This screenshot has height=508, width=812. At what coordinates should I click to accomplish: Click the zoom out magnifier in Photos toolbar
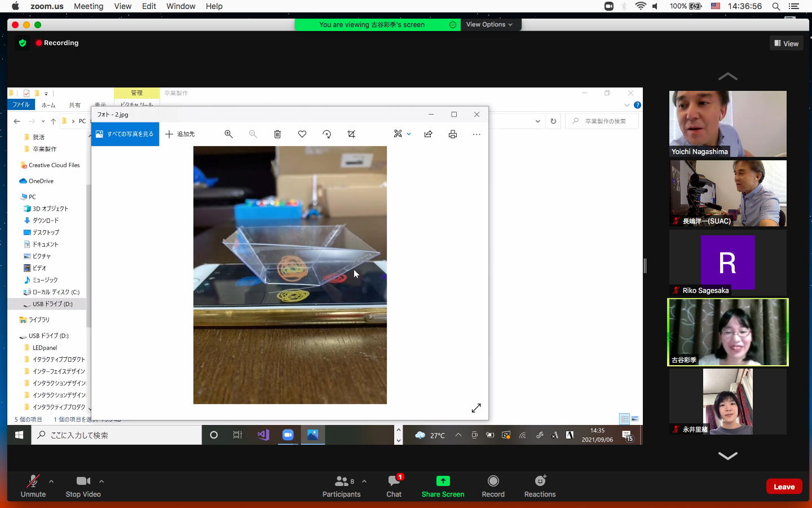click(x=253, y=134)
